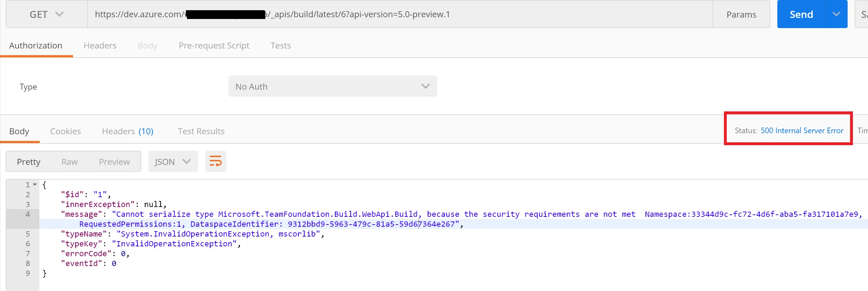Open the response Cookies tab

pyautogui.click(x=65, y=131)
